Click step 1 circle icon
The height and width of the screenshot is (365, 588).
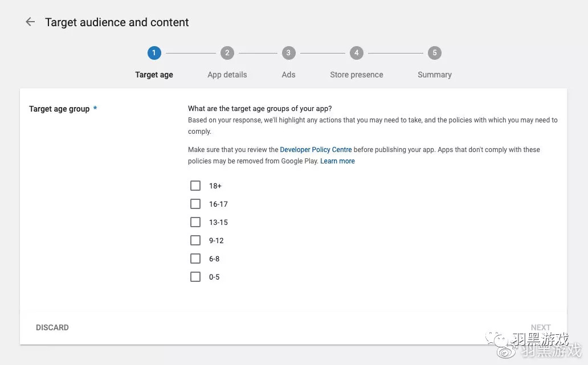coord(154,53)
